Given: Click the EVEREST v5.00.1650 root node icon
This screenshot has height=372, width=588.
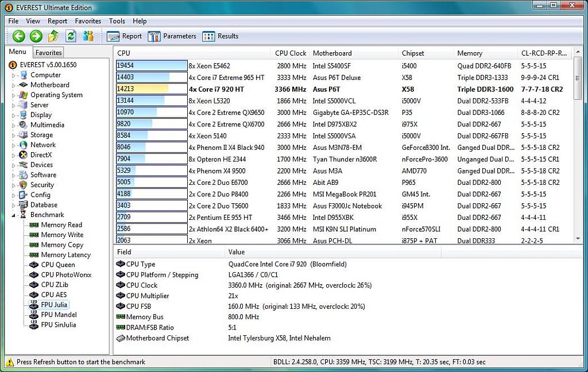Looking at the screenshot, I should pos(13,65).
